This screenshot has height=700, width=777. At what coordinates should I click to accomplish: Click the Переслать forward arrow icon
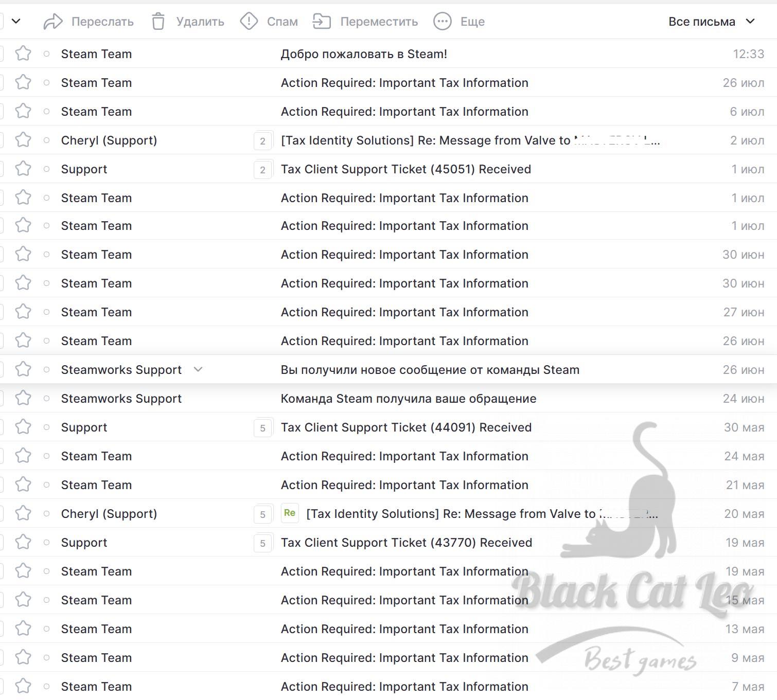click(x=53, y=22)
